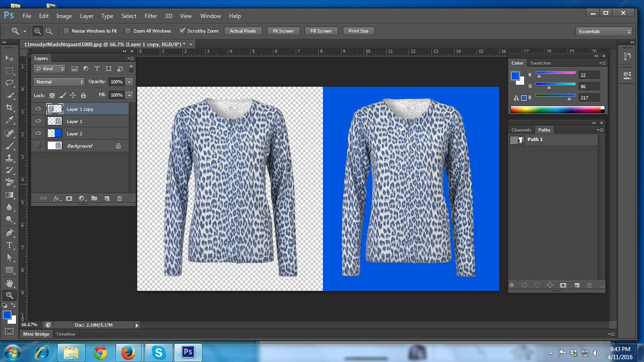Open the layer blend mode dropdown
Screen dimensions: 644x362
58,82
